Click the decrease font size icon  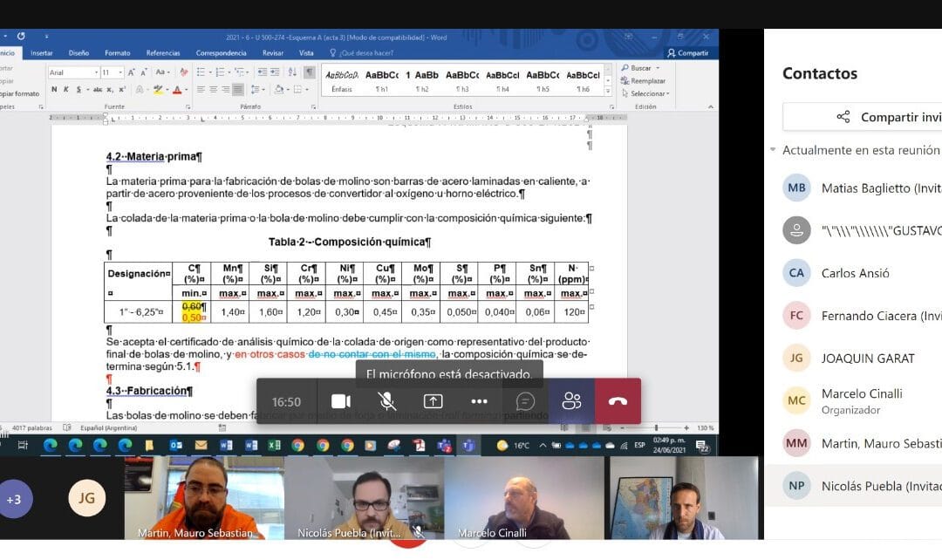coord(144,72)
